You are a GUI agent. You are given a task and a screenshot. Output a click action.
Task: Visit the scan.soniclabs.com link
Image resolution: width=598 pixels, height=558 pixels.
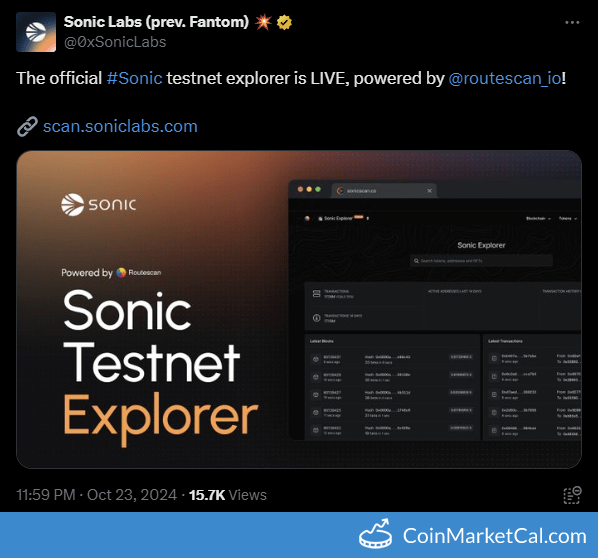click(x=120, y=126)
